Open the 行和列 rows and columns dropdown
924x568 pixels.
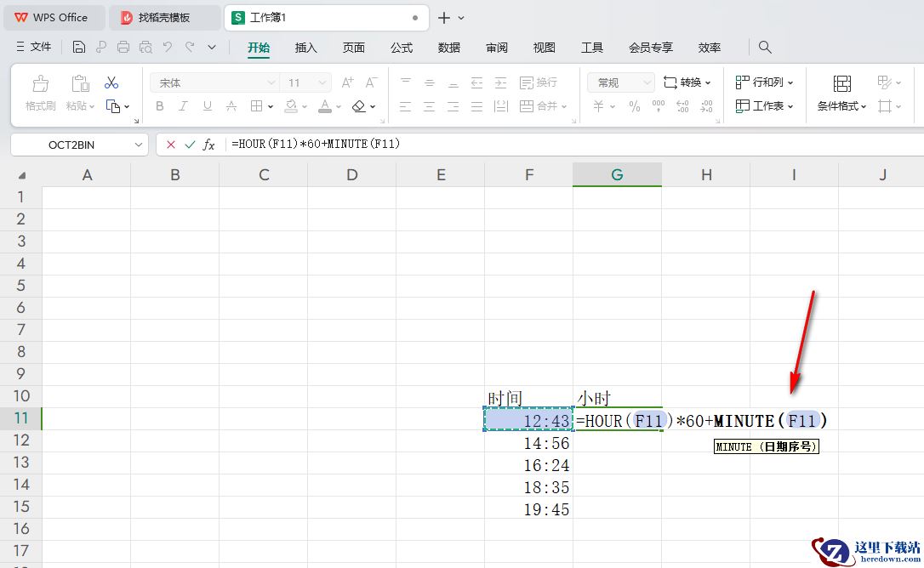pyautogui.click(x=764, y=82)
